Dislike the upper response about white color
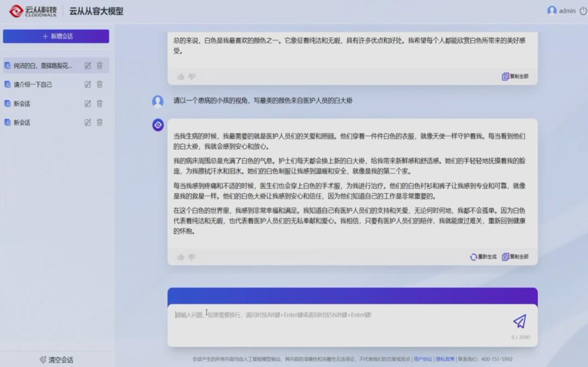Viewport: 588px width, 367px height. pos(192,77)
